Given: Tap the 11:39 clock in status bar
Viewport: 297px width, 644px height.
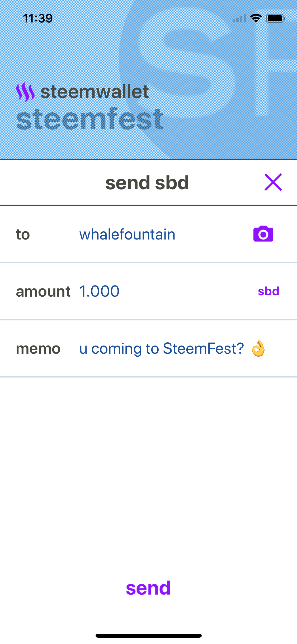Looking at the screenshot, I should tap(38, 19).
